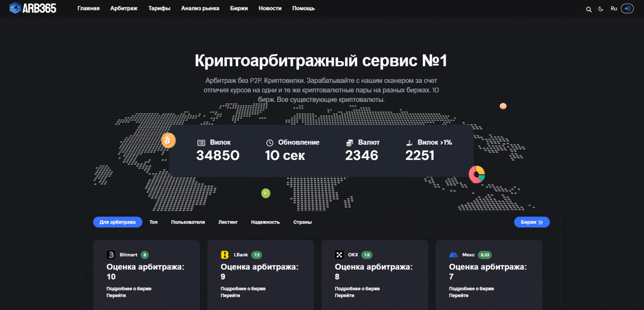Switch to the Страны tab
Screen dimensions: 644x310
(302, 222)
